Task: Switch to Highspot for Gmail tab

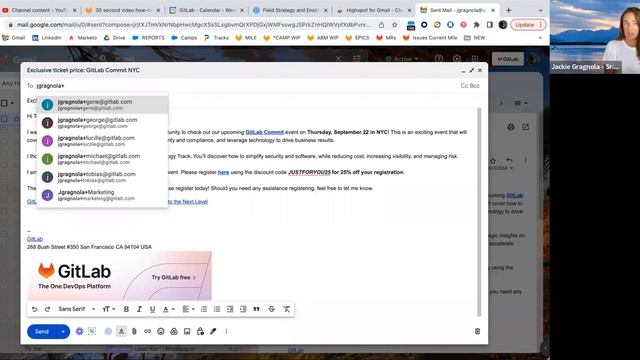Action: [x=374, y=10]
